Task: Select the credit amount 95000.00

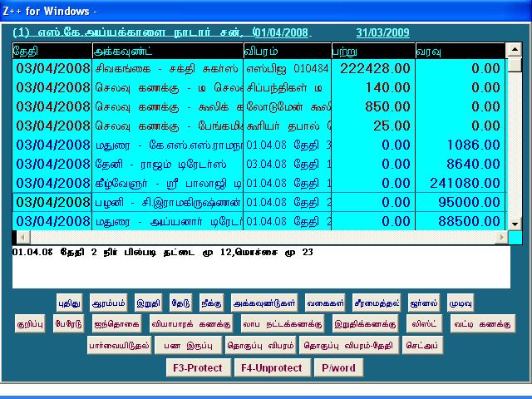Action: pos(461,202)
